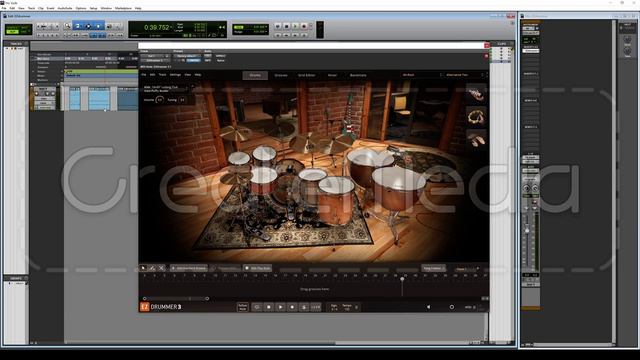Click the EZdrummer 3 insert button in plugin header
This screenshot has width=640, height=360.
155,60
